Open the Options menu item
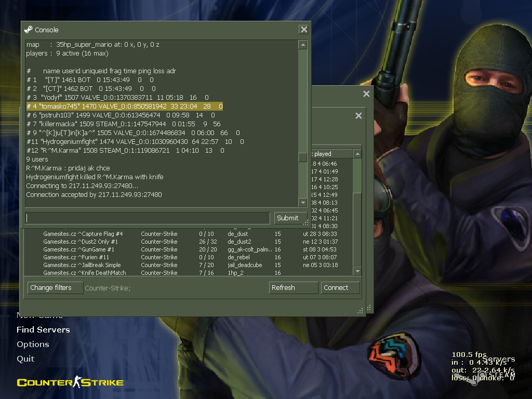This screenshot has width=532, height=399. click(33, 344)
